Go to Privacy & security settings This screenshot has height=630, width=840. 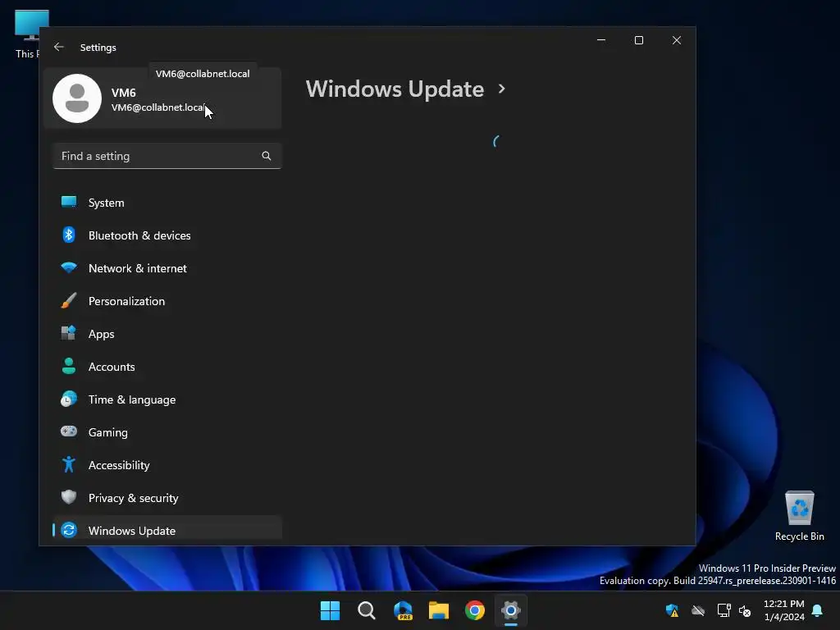[x=167, y=498]
